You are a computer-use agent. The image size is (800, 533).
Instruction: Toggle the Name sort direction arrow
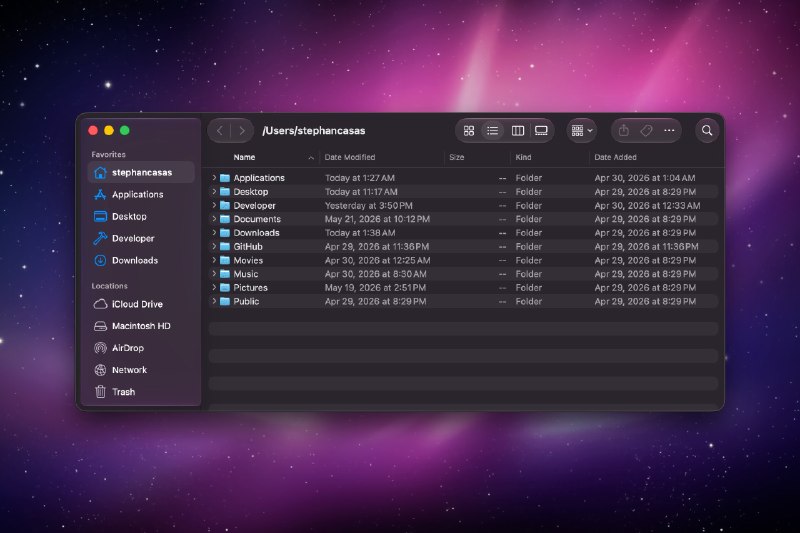[311, 158]
